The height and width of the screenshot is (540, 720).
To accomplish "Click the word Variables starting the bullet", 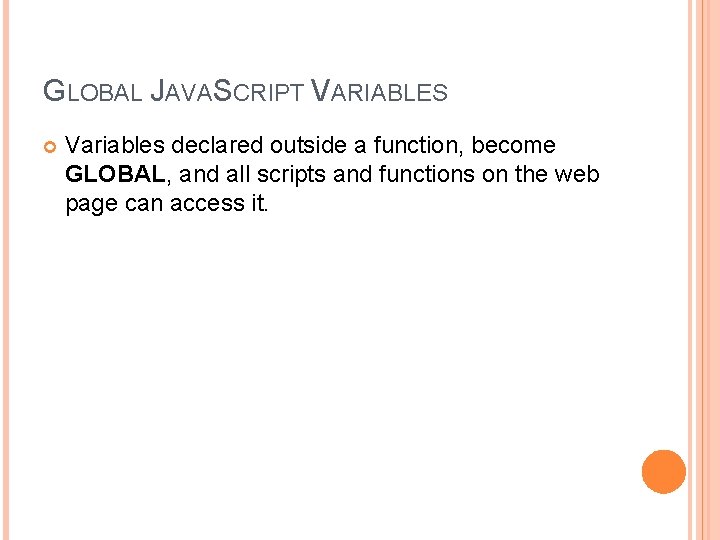I will pyautogui.click(x=115, y=145).
